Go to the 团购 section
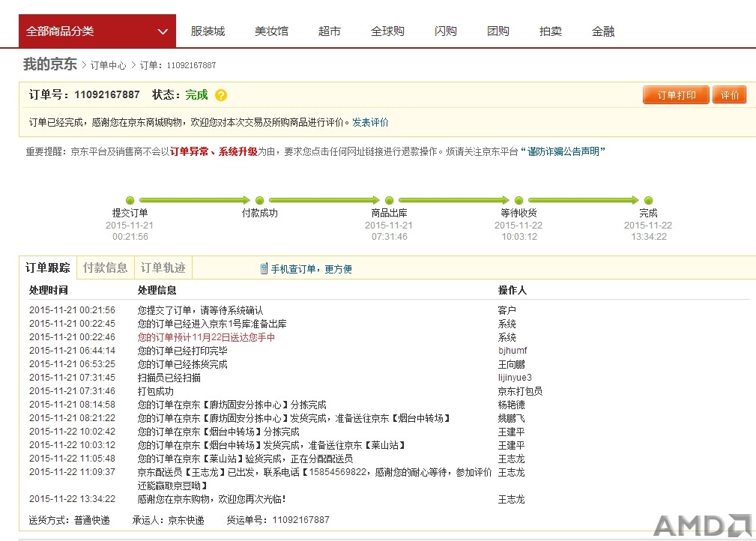756x541 pixels. 498,31
